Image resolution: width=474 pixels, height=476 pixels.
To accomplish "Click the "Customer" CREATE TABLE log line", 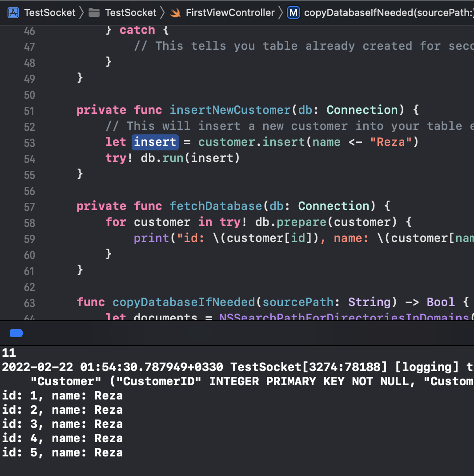I will point(252,381).
